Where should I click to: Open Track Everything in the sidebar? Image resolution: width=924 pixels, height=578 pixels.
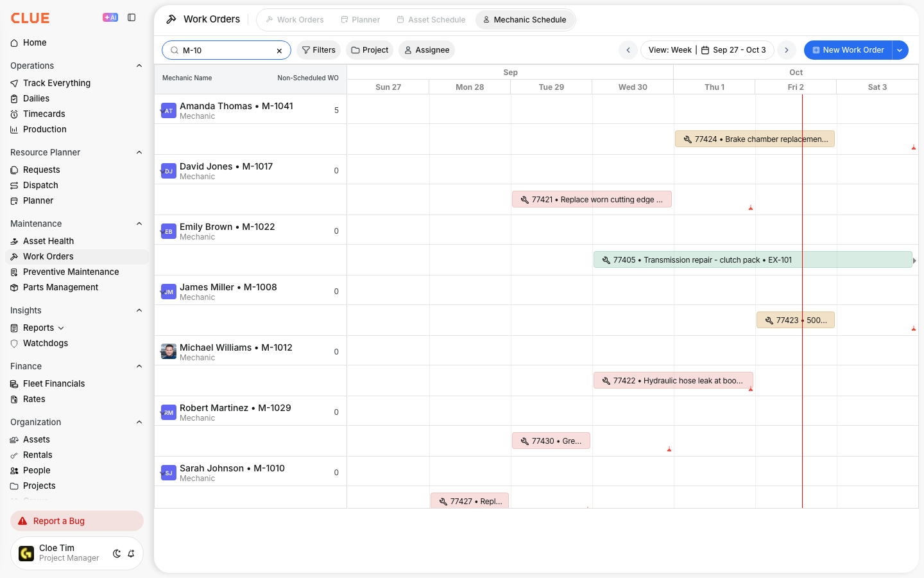[56, 83]
